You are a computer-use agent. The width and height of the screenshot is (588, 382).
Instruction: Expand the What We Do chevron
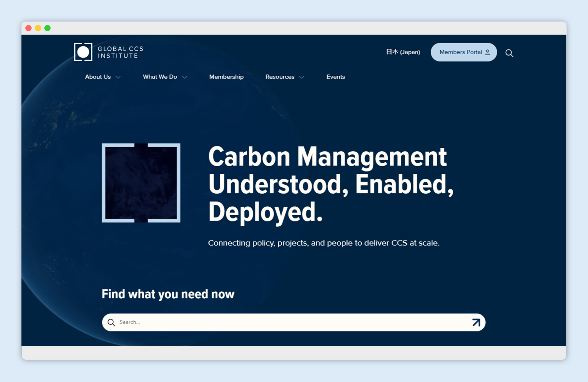tap(185, 77)
